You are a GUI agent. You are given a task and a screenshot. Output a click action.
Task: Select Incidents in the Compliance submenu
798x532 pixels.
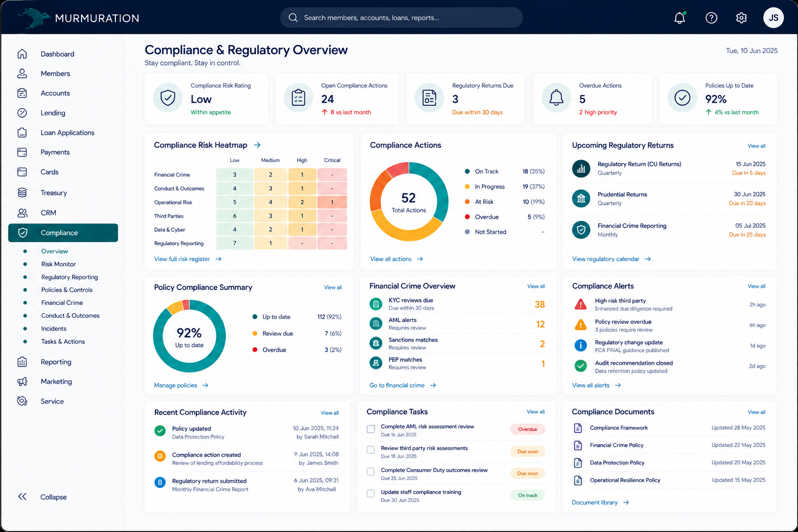[x=54, y=329]
